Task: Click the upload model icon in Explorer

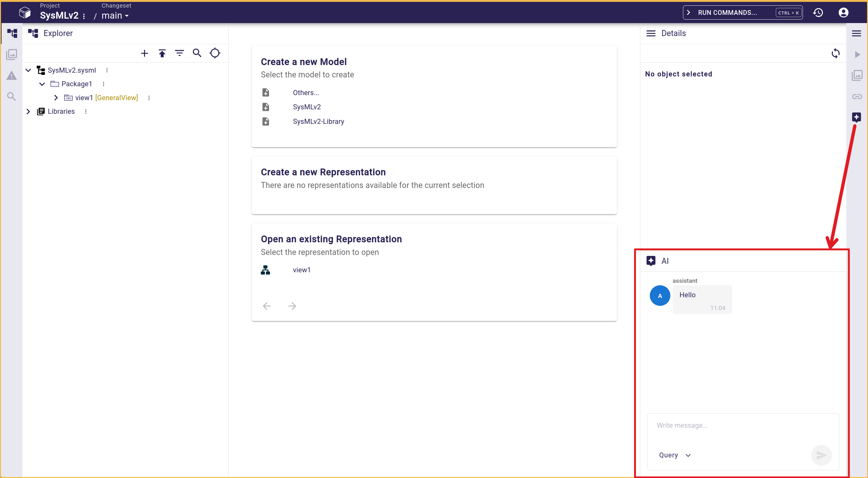Action: click(x=162, y=53)
